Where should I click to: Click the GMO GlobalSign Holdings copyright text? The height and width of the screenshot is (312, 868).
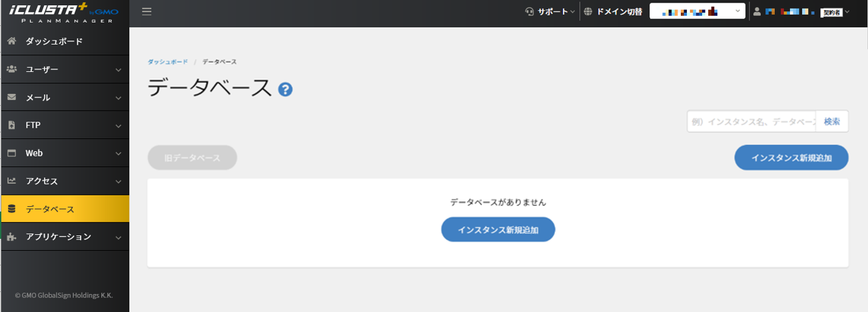pyautogui.click(x=65, y=295)
